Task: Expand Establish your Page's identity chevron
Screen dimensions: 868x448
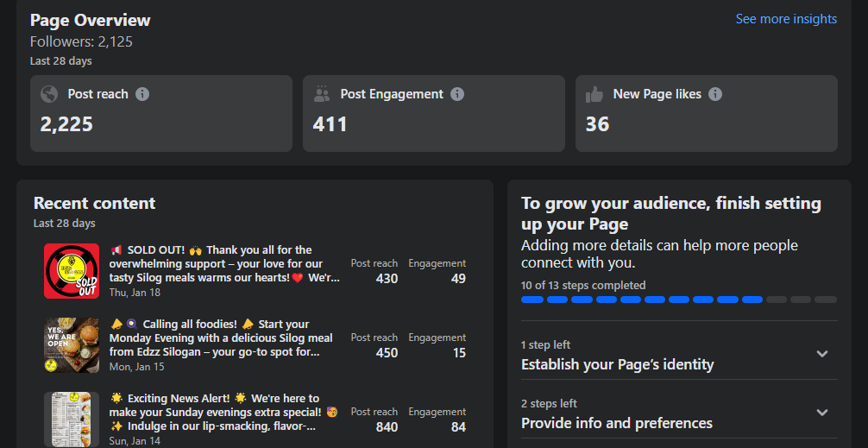Action: coord(822,354)
